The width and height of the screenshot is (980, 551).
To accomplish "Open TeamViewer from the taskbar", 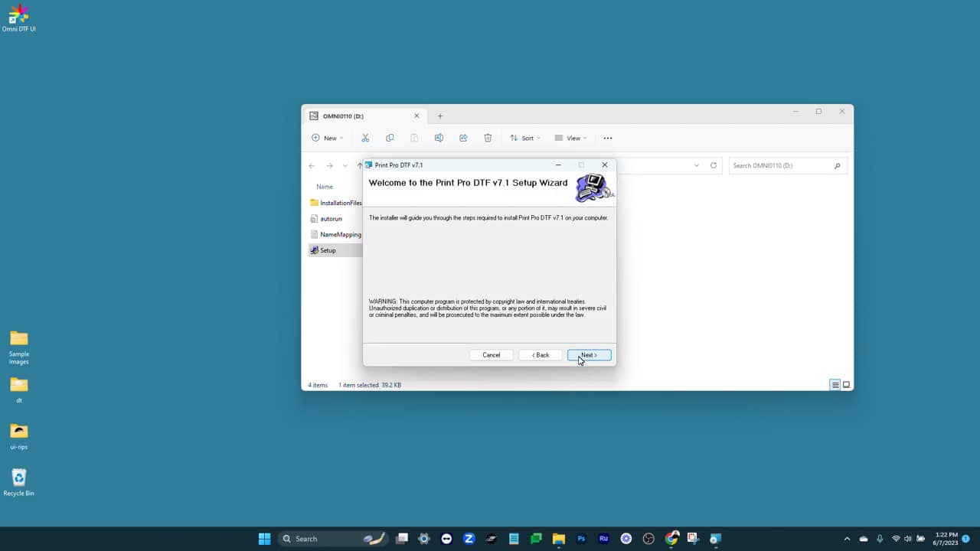I will (446, 539).
